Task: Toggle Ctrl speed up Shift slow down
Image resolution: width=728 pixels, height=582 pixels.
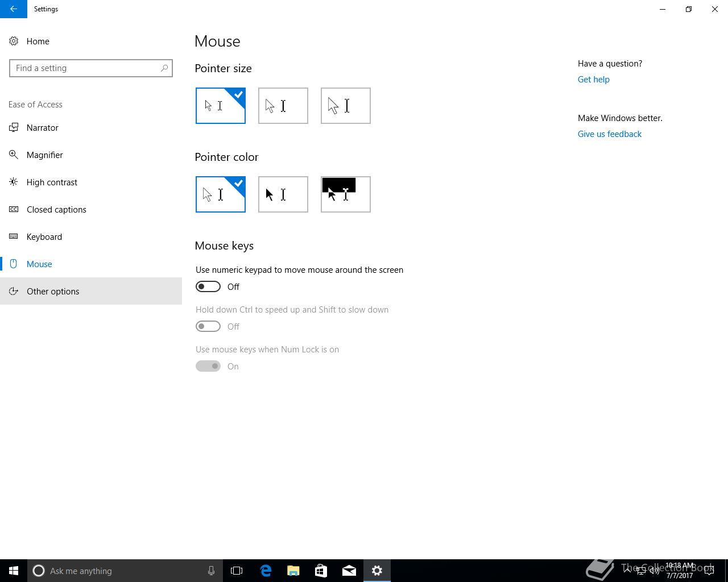Action: 208,327
